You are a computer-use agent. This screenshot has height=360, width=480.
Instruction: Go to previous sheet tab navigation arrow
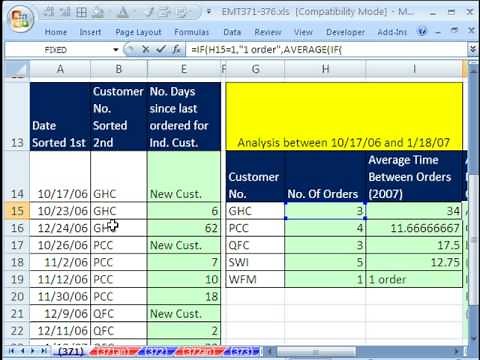[x=23, y=351]
